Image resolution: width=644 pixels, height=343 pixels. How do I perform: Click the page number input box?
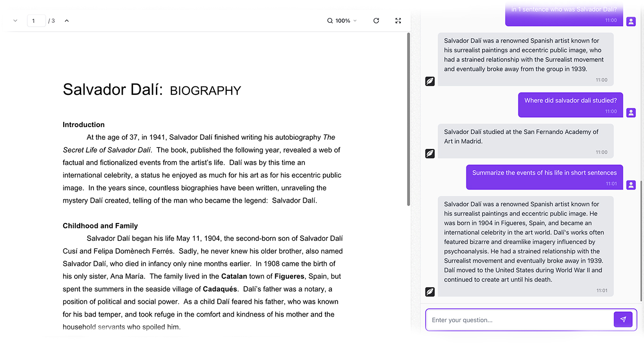(x=36, y=21)
